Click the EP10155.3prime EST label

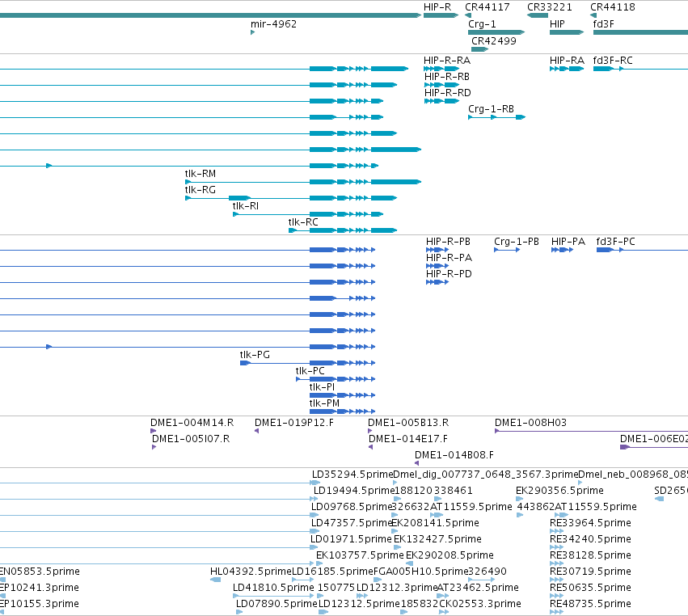[x=40, y=604]
